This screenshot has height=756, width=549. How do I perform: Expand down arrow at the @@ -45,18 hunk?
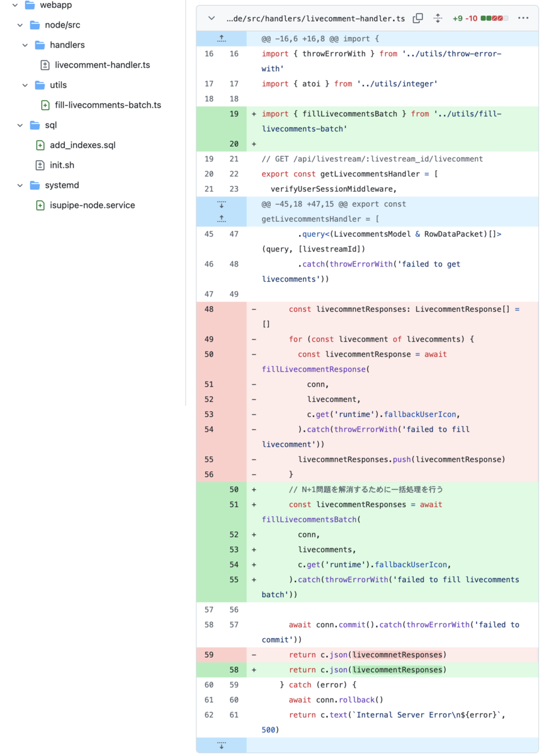222,205
